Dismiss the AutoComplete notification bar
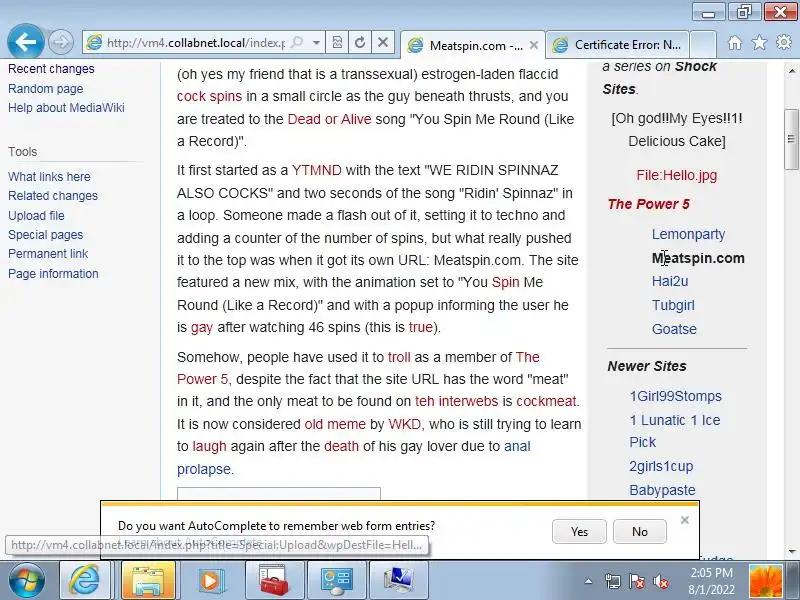The height and width of the screenshot is (600, 800). click(x=685, y=520)
